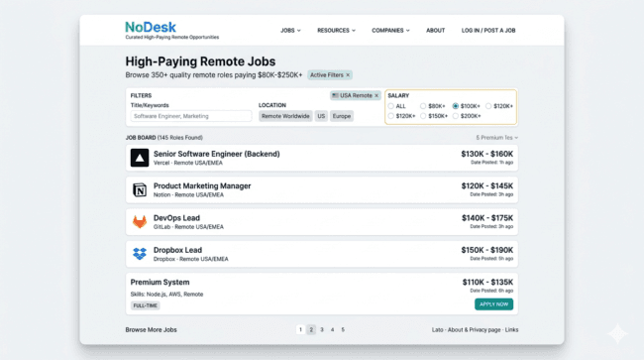Go to page 2 in pagination
This screenshot has width=644, height=360.
311,329
